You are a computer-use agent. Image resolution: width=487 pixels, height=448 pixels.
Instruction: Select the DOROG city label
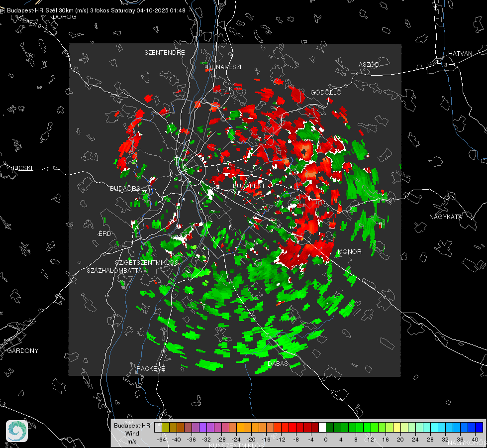[65, 17]
